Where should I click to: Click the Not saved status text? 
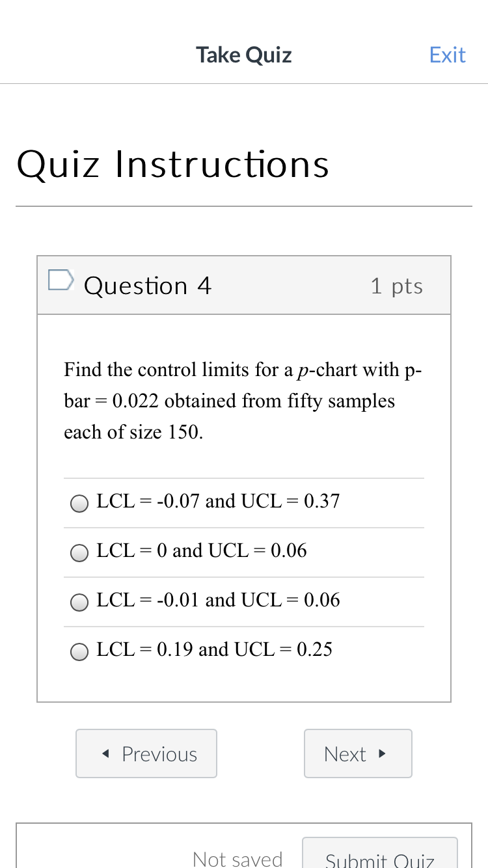(x=237, y=859)
